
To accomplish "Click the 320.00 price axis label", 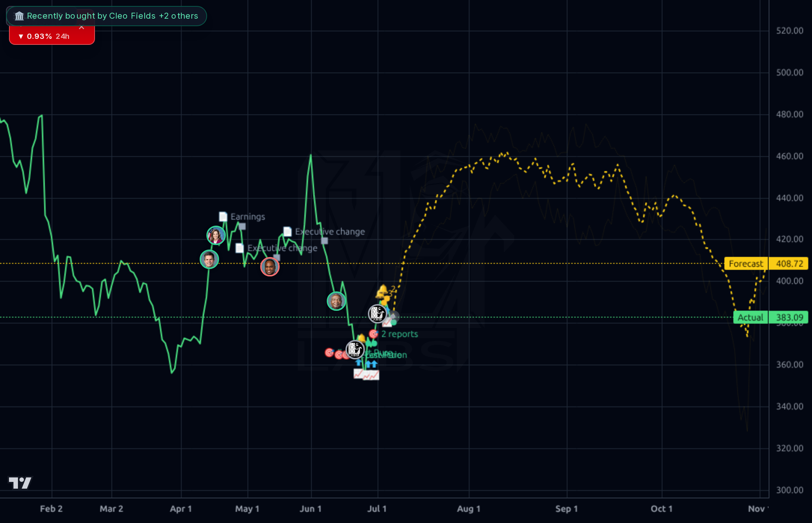I will pyautogui.click(x=790, y=448).
